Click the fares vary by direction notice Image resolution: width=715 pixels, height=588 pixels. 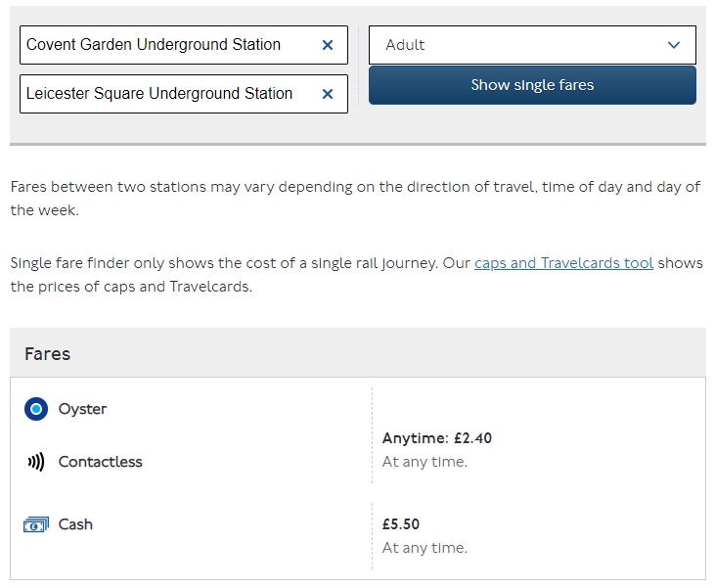point(355,199)
